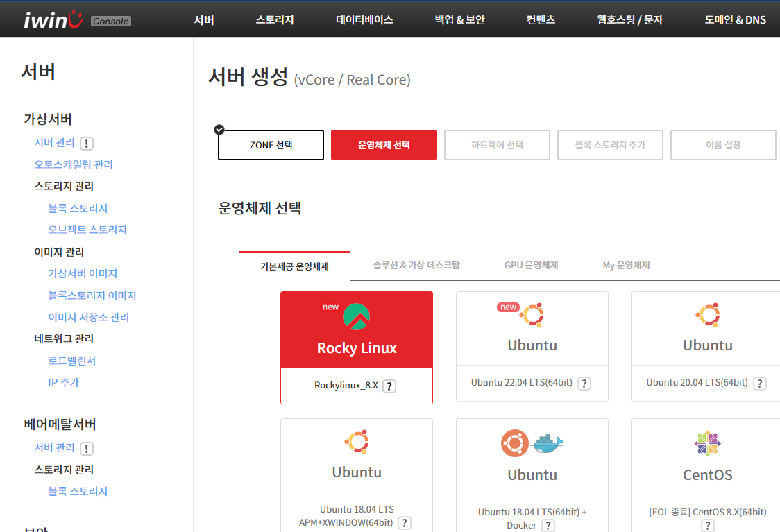
Task: Click help icon next to Rockylinux_8.X
Action: pyautogui.click(x=389, y=386)
